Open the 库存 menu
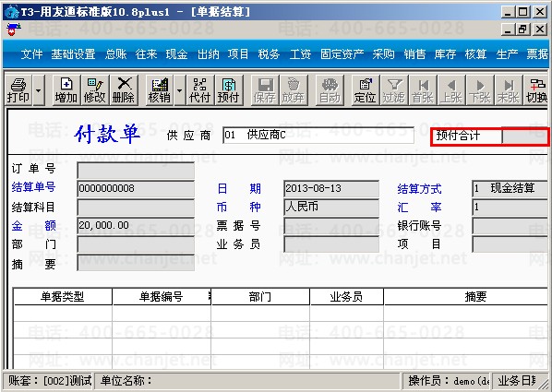 click(445, 54)
